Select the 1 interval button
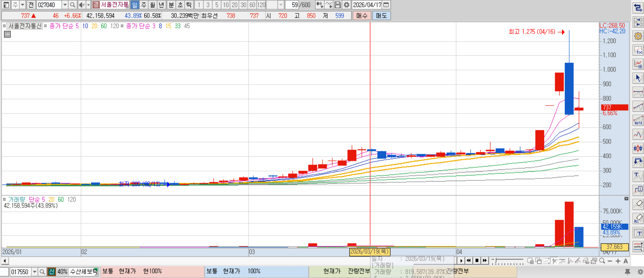 click(199, 5)
